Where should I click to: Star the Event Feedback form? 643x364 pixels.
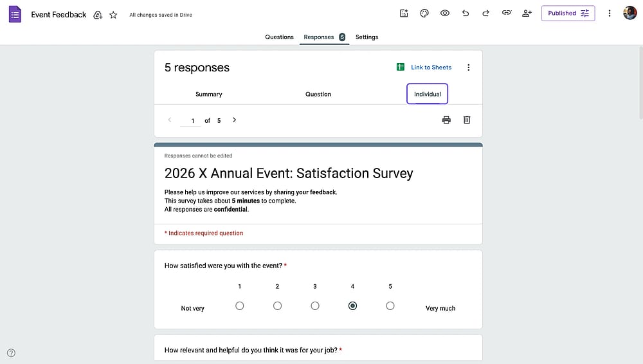113,15
